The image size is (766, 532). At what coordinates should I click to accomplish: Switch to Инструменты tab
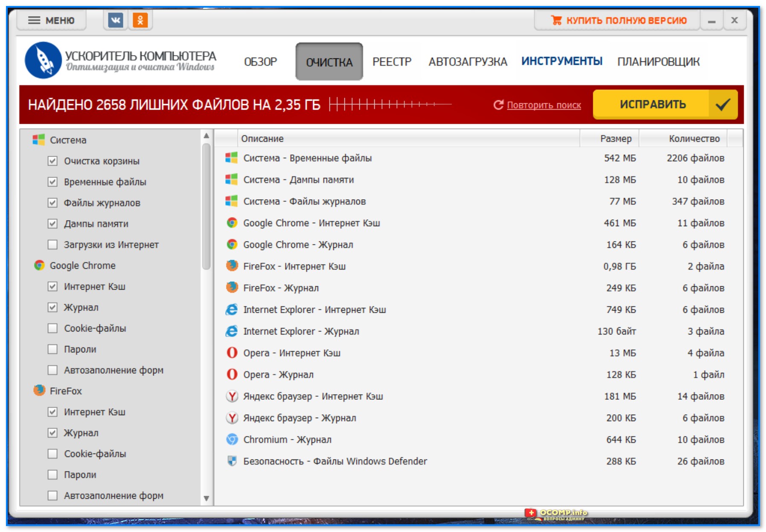click(x=562, y=61)
